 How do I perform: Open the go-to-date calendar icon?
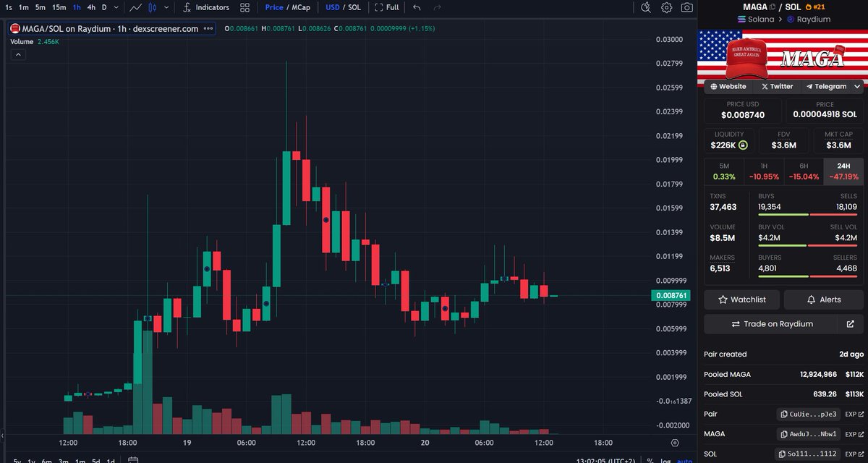point(133,460)
